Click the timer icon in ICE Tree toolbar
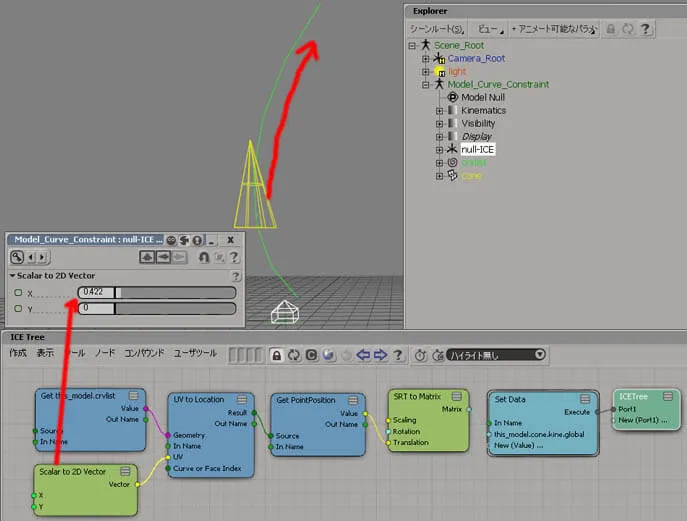 [x=420, y=355]
